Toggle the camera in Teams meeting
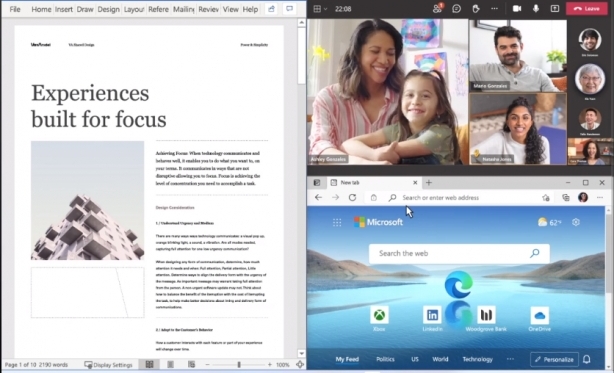 click(517, 9)
